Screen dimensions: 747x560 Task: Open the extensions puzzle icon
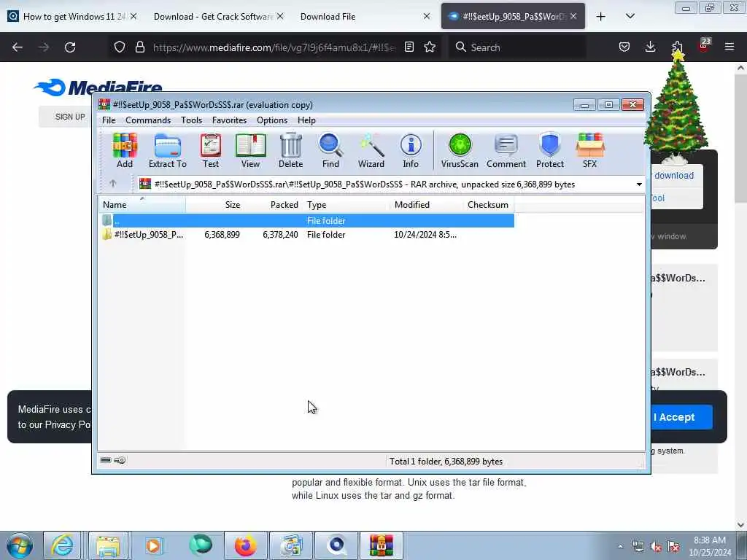677,47
